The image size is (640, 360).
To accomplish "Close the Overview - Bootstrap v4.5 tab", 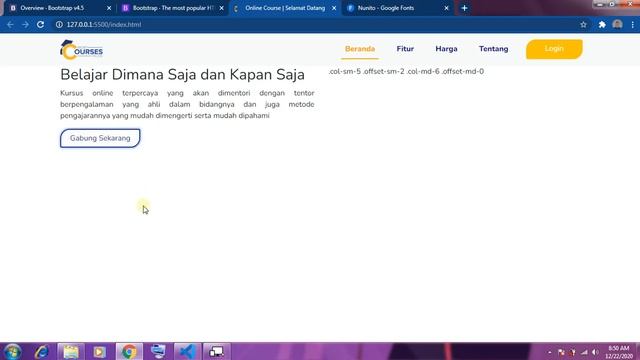I will (109, 8).
